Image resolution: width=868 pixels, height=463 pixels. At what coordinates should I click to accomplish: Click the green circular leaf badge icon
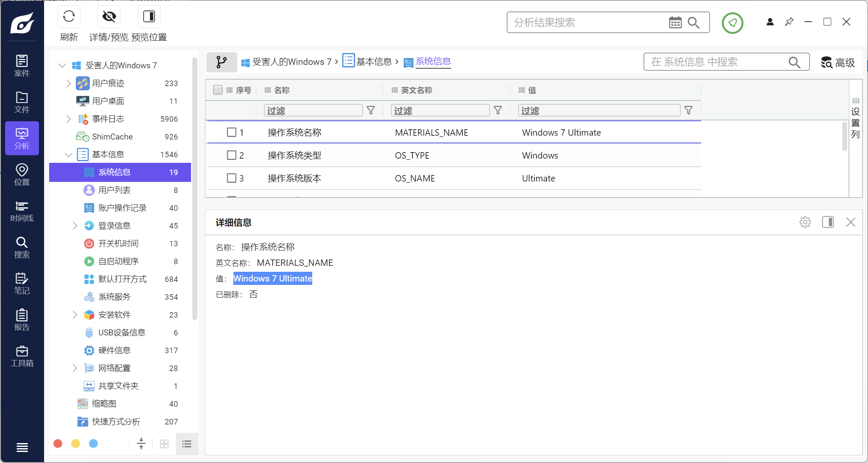[x=732, y=23]
